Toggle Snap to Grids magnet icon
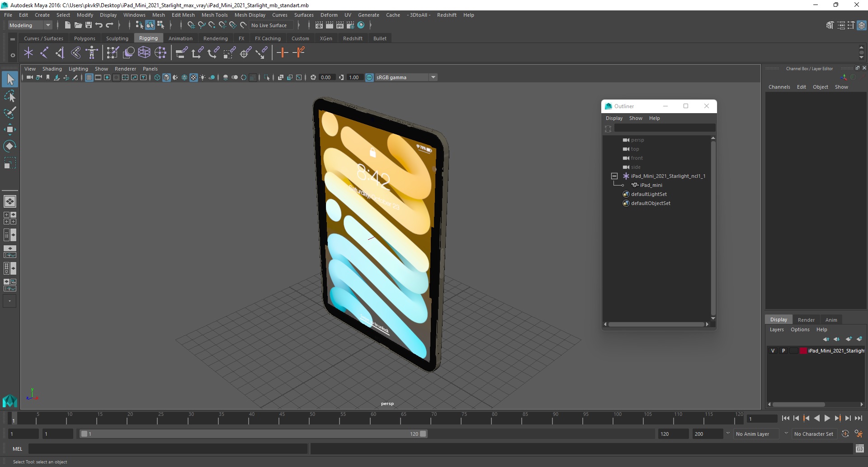The height and width of the screenshot is (467, 868). [x=191, y=25]
